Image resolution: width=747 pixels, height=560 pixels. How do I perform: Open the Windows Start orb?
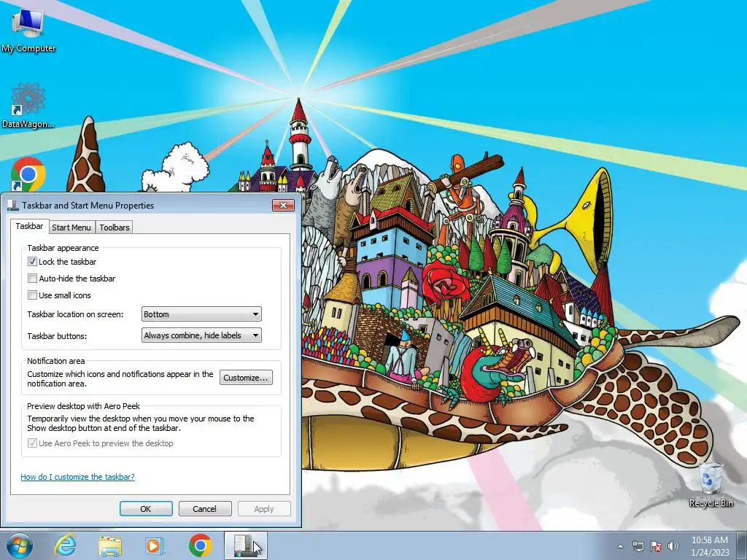click(x=20, y=545)
